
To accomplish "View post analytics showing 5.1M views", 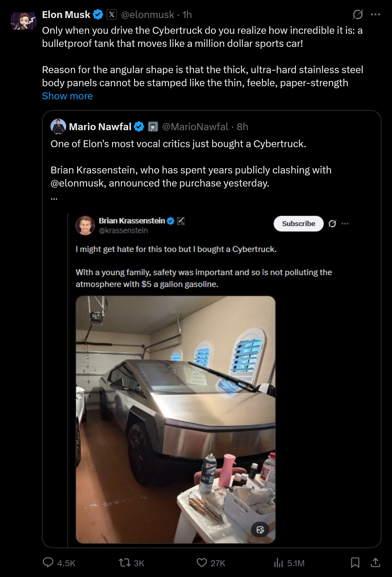I will coord(289,563).
